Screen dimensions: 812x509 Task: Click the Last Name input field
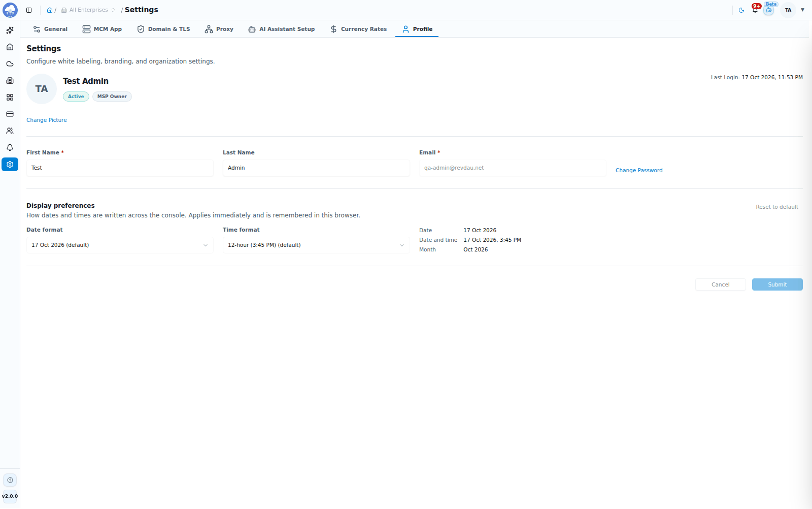tap(316, 168)
